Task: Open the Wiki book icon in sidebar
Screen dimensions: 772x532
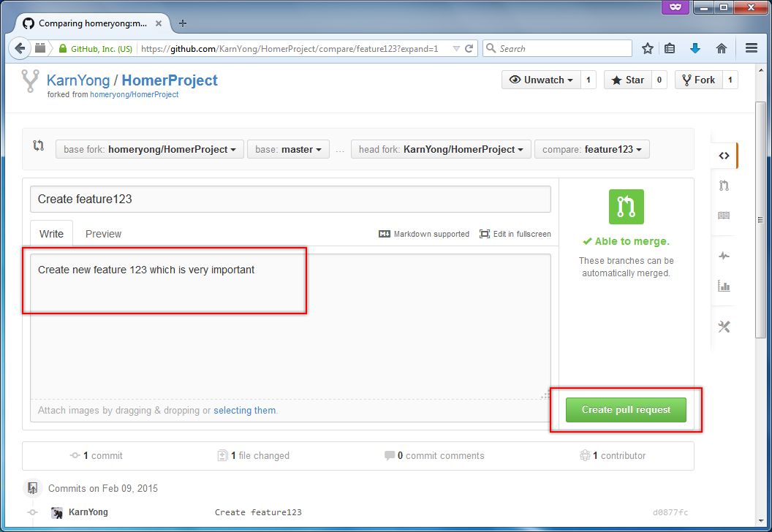Action: click(x=724, y=216)
